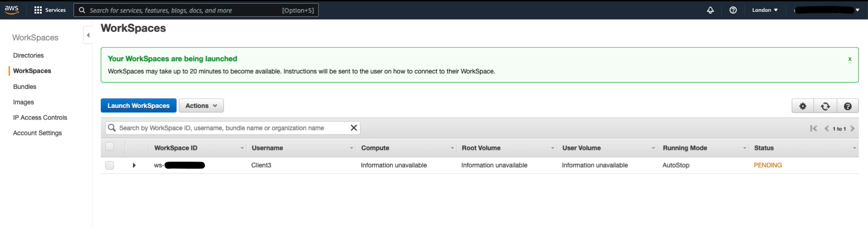Screen dimensions: 868x227
Task: Open WorkSpace ID column sort arrow
Action: pos(242,148)
